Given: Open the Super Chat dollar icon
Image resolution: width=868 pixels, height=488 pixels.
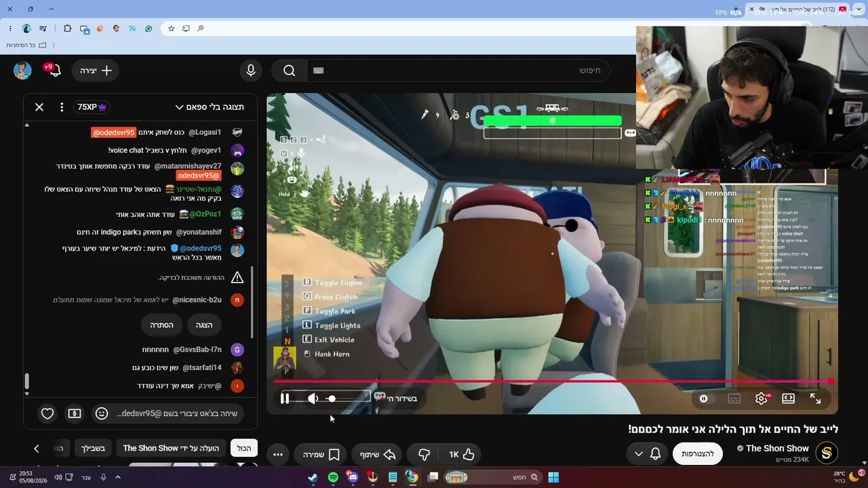Looking at the screenshot, I should pos(75,413).
